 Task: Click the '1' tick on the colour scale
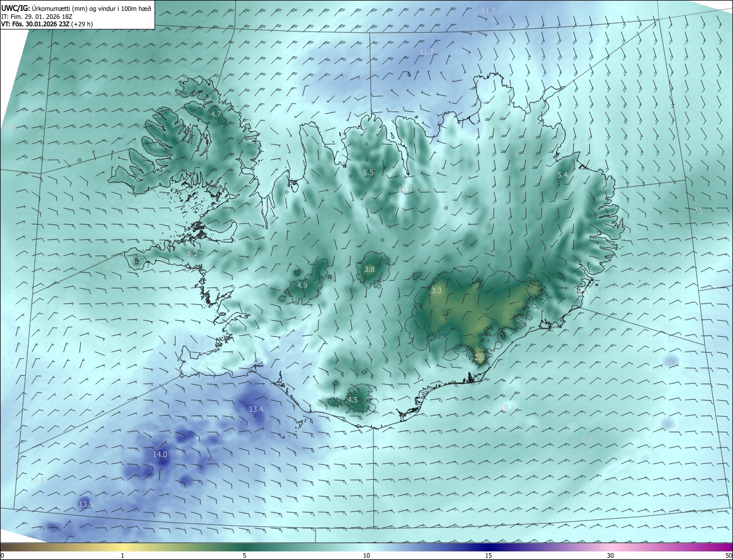coord(123,555)
